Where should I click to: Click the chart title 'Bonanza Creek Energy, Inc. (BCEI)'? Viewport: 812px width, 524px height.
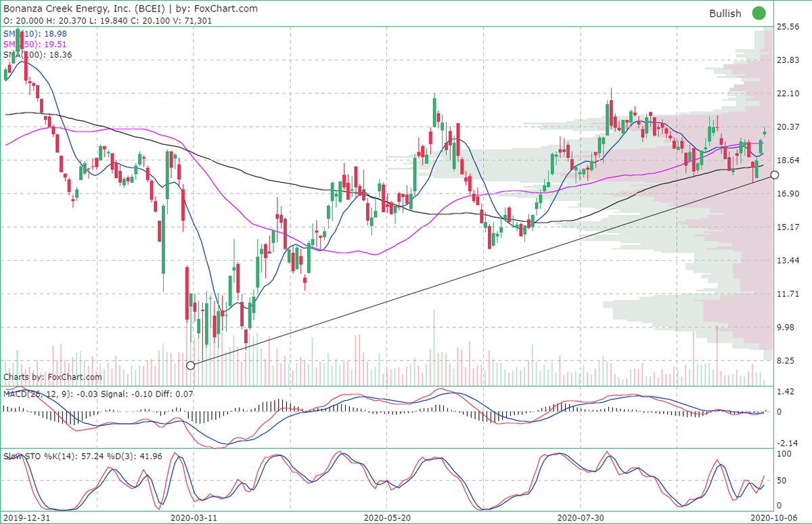(84, 9)
